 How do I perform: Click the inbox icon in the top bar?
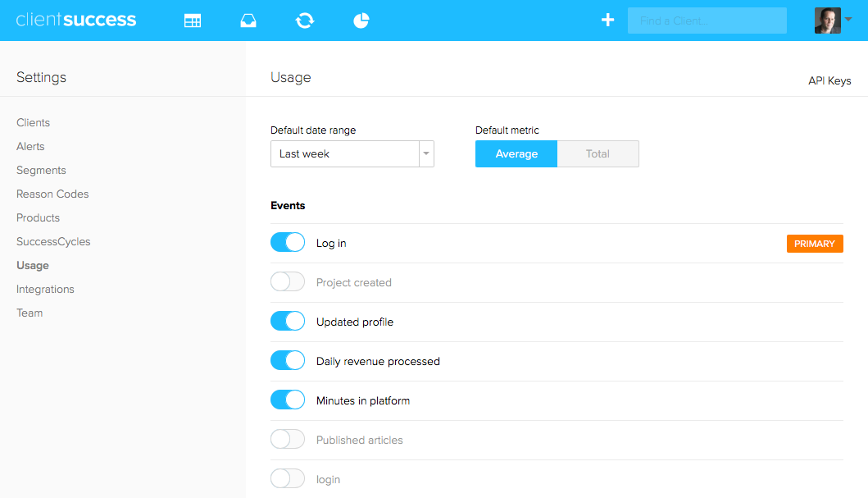coord(248,20)
